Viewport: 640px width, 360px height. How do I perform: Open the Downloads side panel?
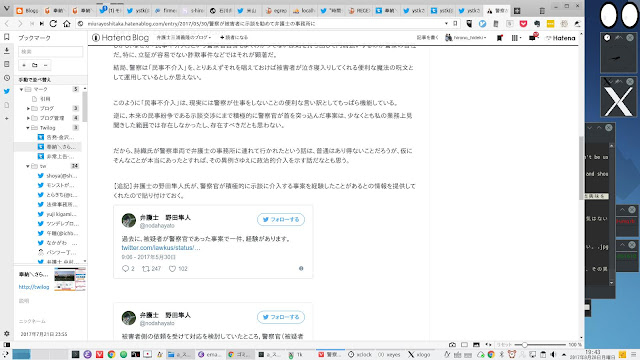click(7, 51)
